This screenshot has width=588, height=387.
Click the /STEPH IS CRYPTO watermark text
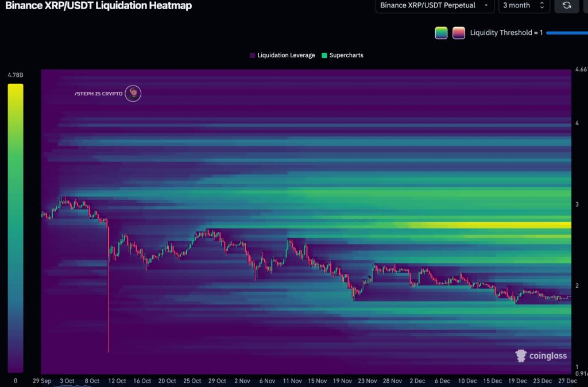tap(98, 94)
